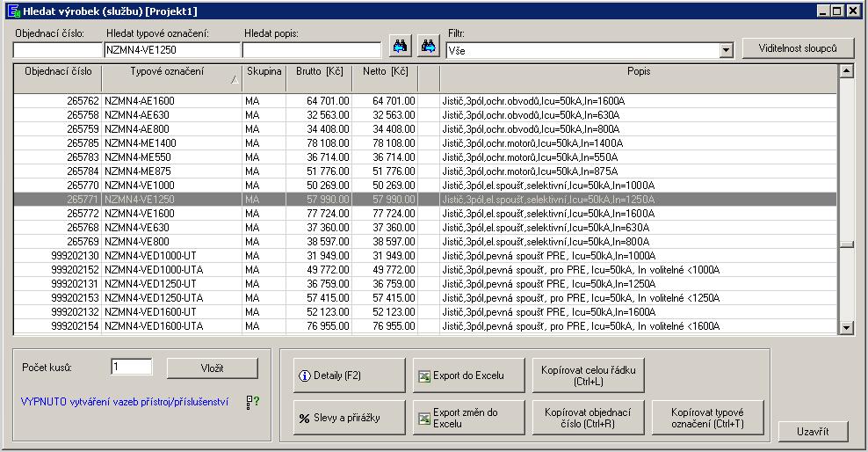The image size is (868, 452).
Task: Click Netto price 38 597.00 cell
Action: [385, 242]
